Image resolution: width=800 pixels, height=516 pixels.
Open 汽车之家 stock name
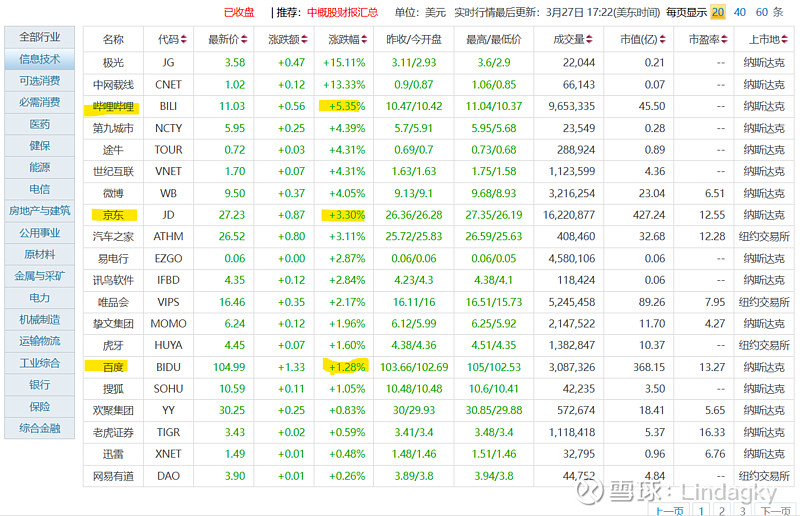tap(113, 237)
